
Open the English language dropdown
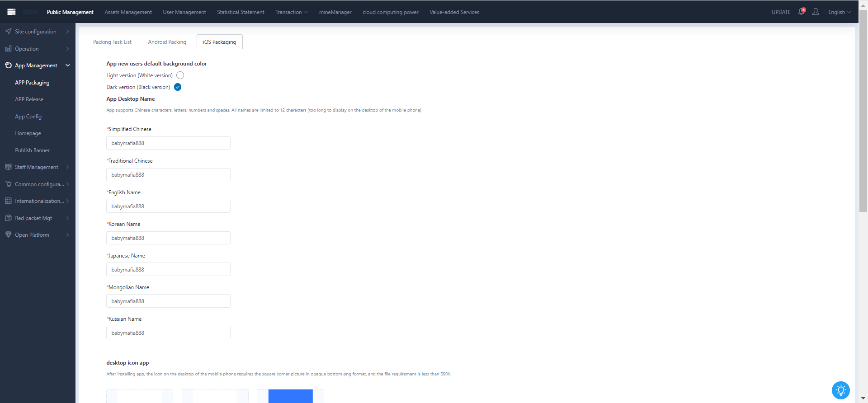point(840,12)
